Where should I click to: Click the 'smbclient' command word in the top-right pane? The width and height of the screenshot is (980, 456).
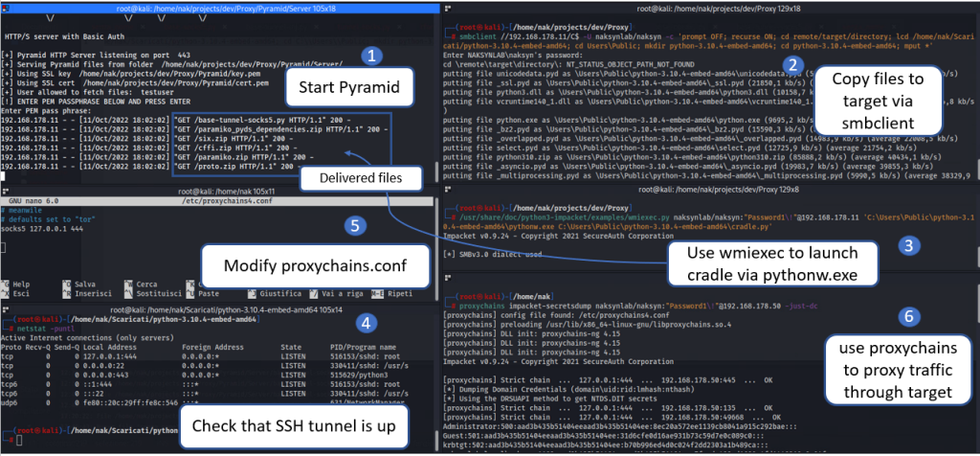pyautogui.click(x=477, y=37)
